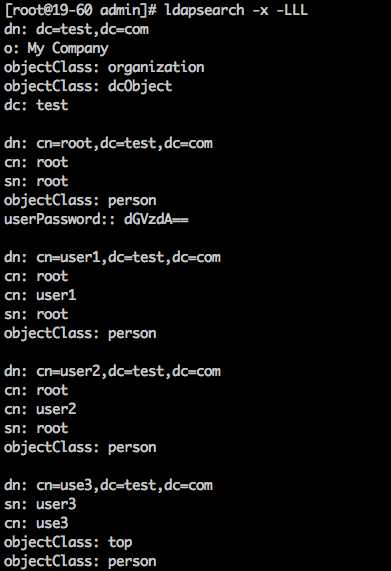The height and width of the screenshot is (571, 391).
Task: Click the dn: cn=user2,dc=test,dc=com line
Action: pyautogui.click(x=112, y=371)
